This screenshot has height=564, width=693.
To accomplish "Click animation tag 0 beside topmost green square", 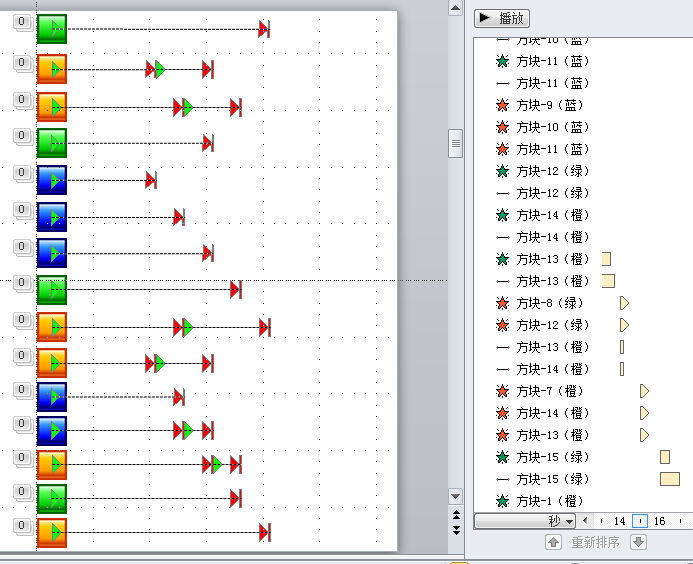I will [x=22, y=22].
